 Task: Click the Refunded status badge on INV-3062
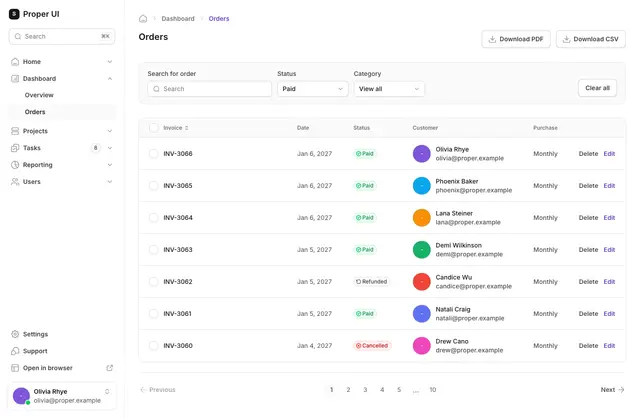coord(371,282)
